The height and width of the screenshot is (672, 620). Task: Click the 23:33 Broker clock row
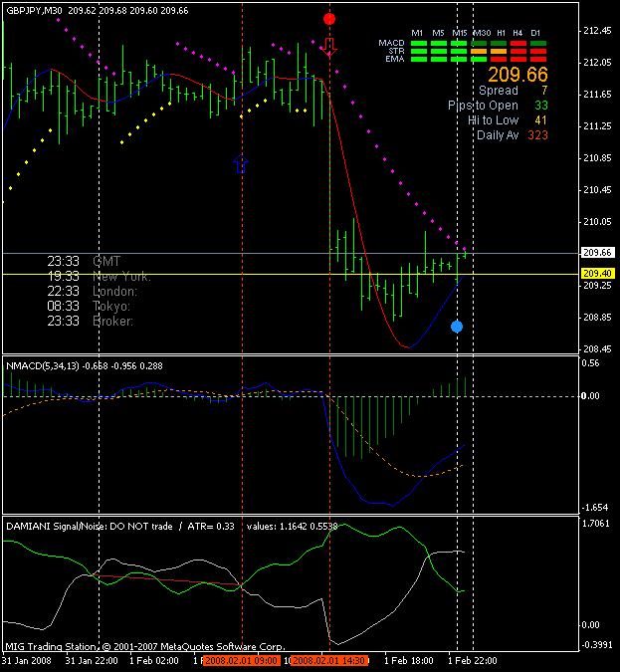click(x=90, y=321)
